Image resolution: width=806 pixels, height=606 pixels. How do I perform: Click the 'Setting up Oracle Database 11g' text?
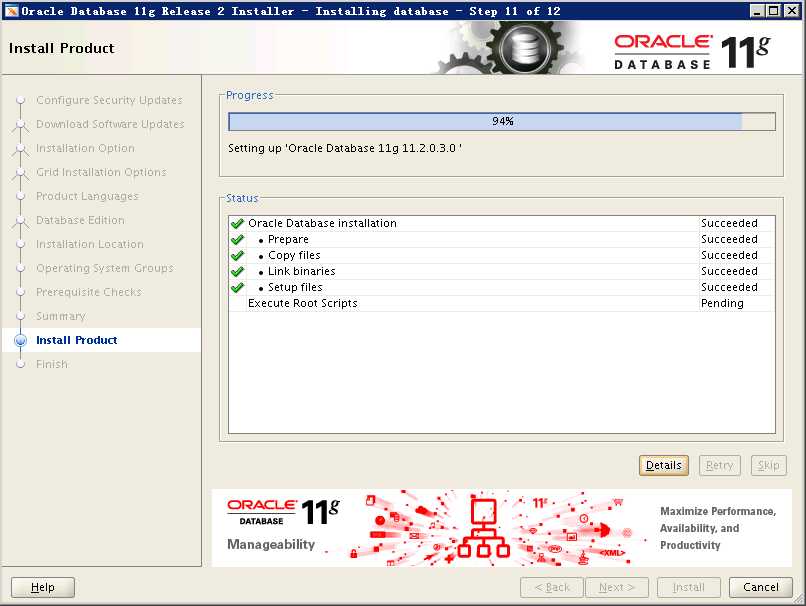point(344,148)
